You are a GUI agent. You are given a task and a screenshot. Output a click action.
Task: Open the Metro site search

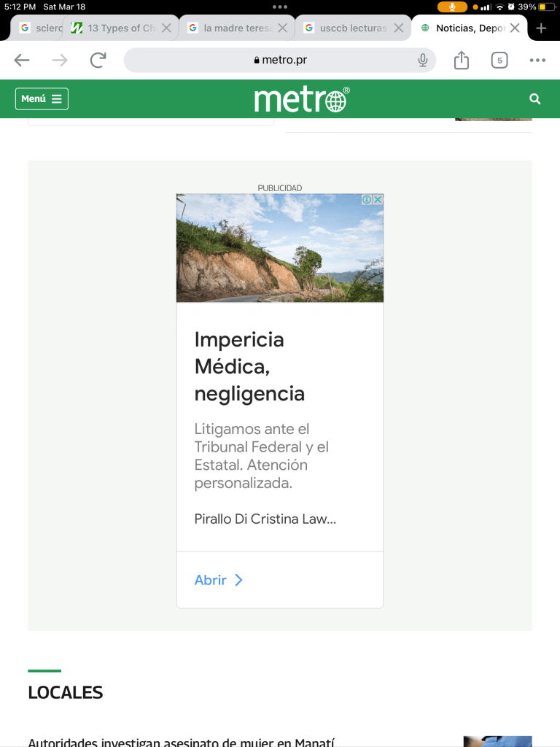point(535,99)
